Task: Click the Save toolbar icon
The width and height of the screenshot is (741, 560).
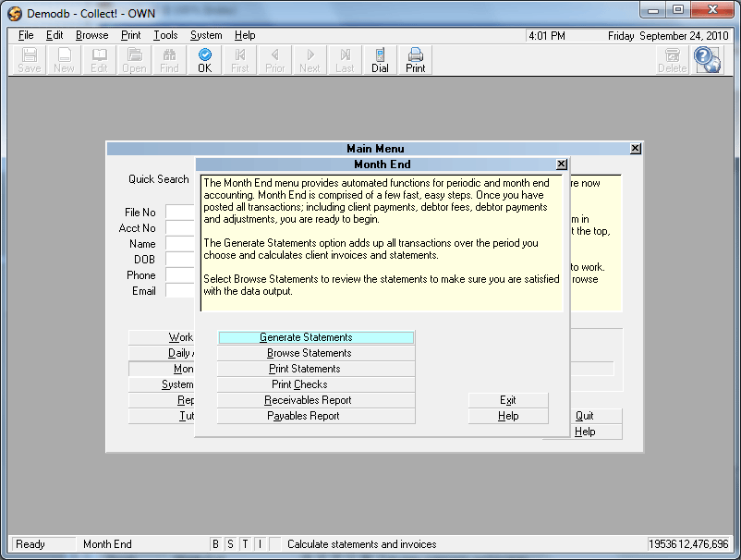Action: coord(29,60)
